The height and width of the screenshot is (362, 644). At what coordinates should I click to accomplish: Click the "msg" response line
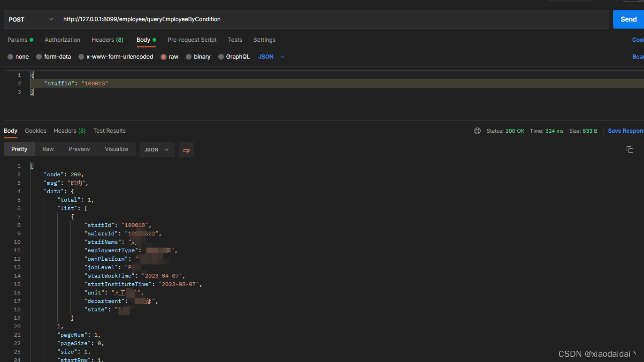pos(66,183)
